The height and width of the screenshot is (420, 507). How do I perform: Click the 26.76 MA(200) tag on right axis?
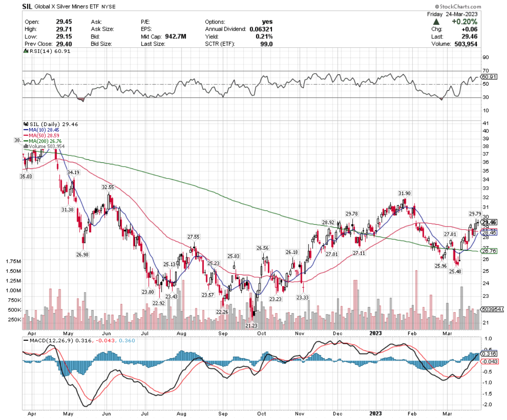coord(489,251)
